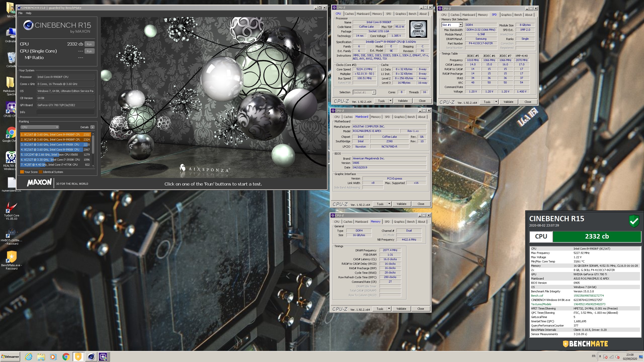Open Bench tab in top CPU-Z CPU window
Viewport: 644px width, 362px height.
[412, 14]
